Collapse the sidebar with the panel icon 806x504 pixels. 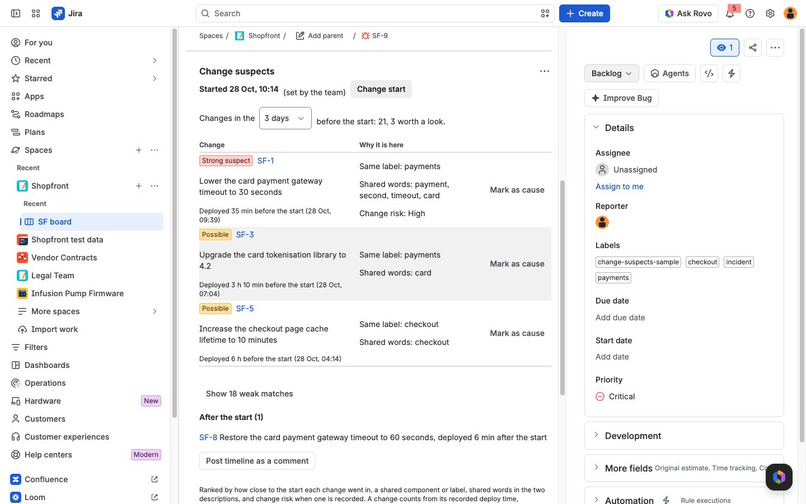click(15, 13)
